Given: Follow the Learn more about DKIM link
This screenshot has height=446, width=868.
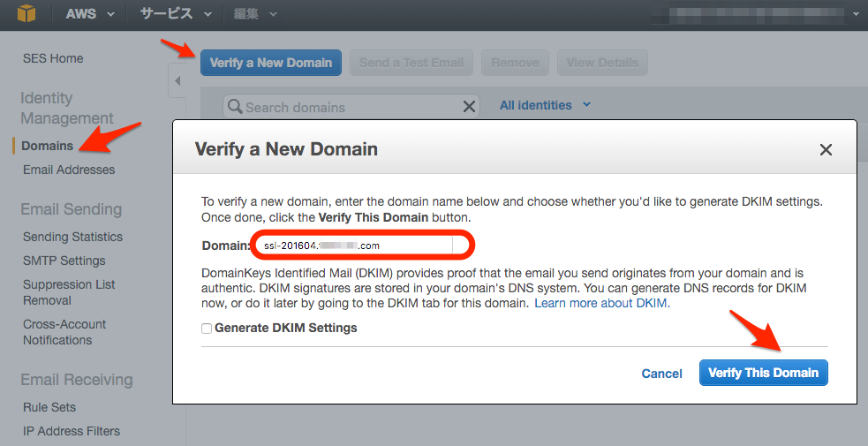Looking at the screenshot, I should [x=601, y=303].
